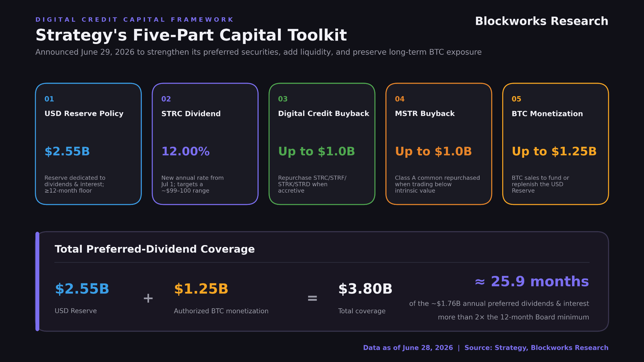The width and height of the screenshot is (644, 362).
Task: Click the equals sign in the coverage equation
Action: [x=312, y=298]
